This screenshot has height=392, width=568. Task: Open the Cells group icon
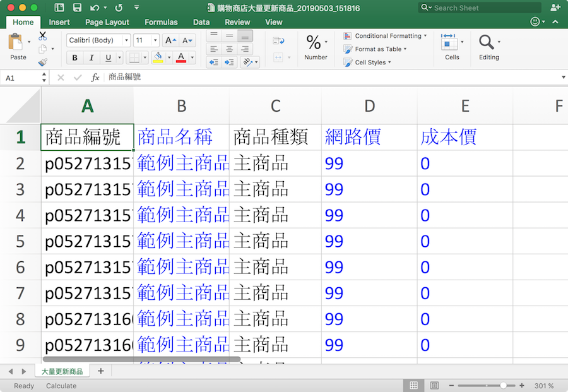pyautogui.click(x=448, y=42)
